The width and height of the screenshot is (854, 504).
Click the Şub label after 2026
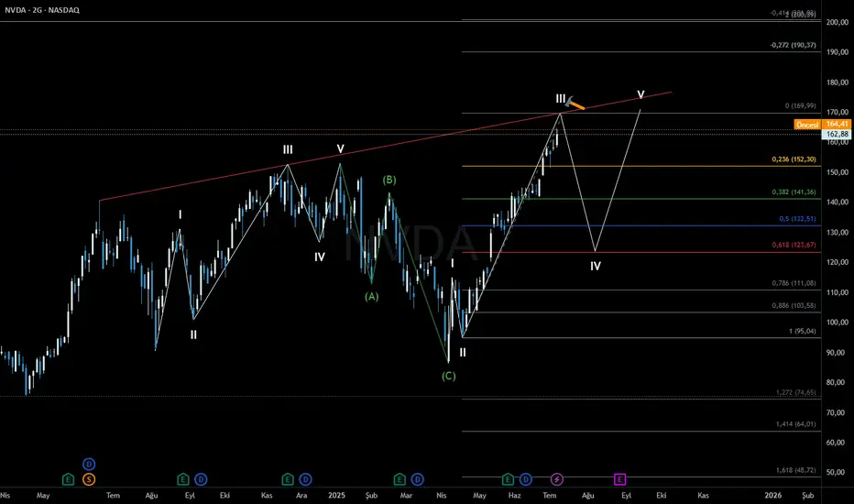click(x=807, y=495)
